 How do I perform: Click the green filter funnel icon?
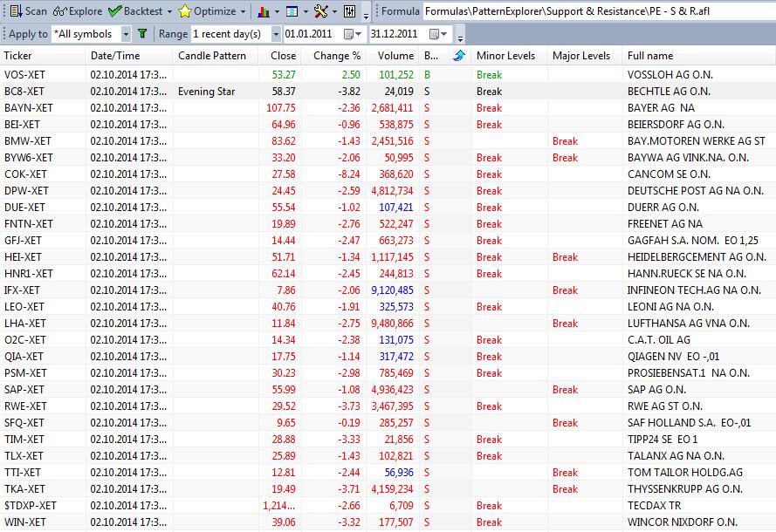(142, 34)
